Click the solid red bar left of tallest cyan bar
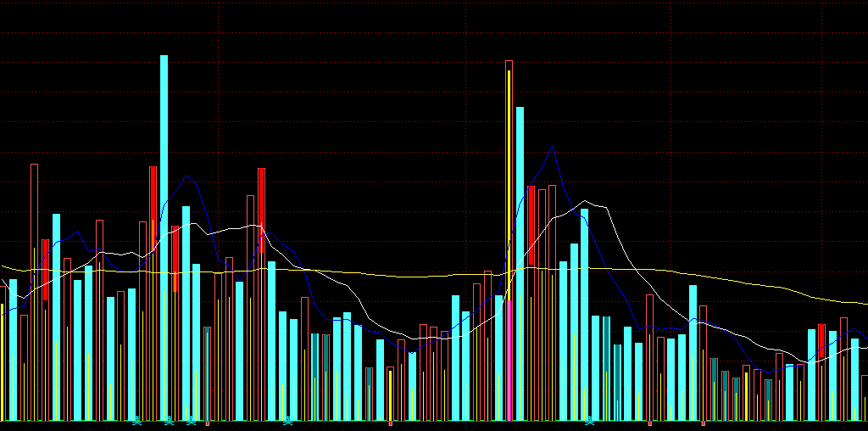The width and height of the screenshot is (868, 431). click(x=153, y=212)
